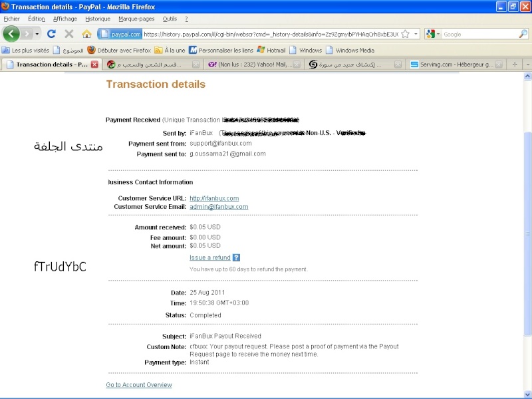Viewport: 532px width, 399px height.
Task: Click the g.oussama21@gmail.com address text
Action: click(x=227, y=154)
